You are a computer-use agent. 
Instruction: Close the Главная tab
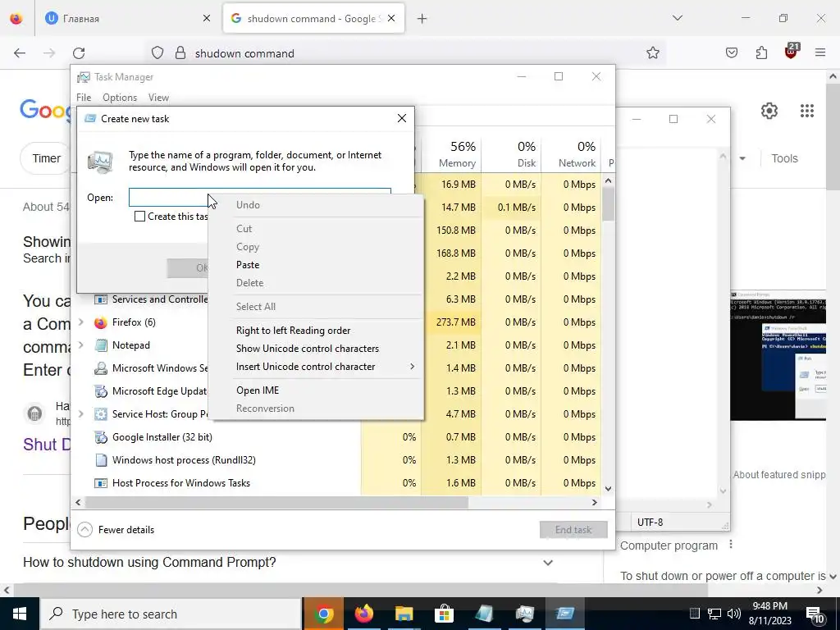207,18
